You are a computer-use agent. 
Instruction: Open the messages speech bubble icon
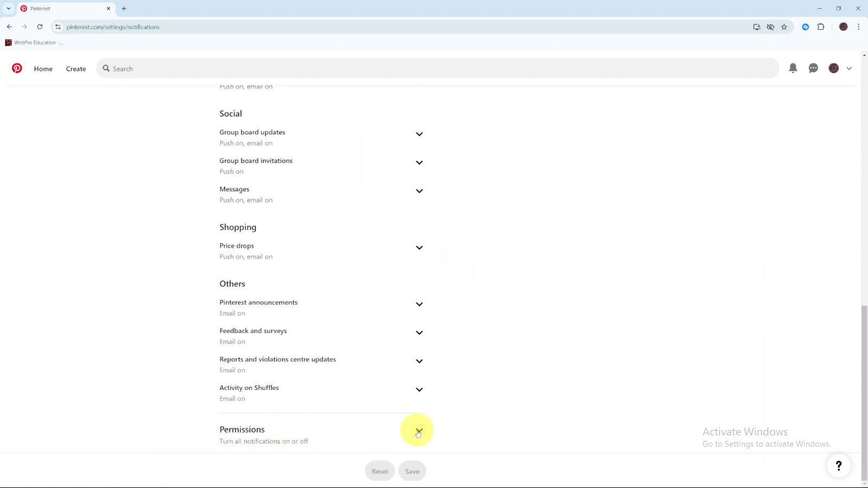click(x=813, y=68)
